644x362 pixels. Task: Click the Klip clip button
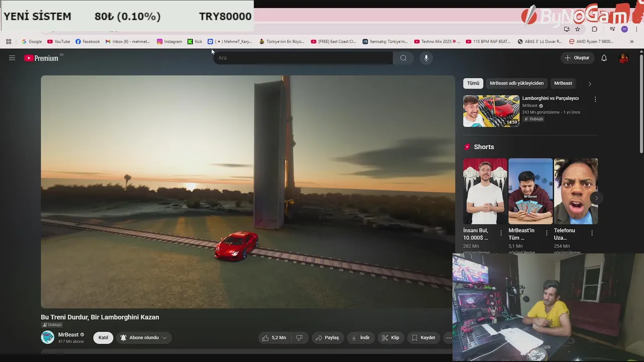click(390, 338)
